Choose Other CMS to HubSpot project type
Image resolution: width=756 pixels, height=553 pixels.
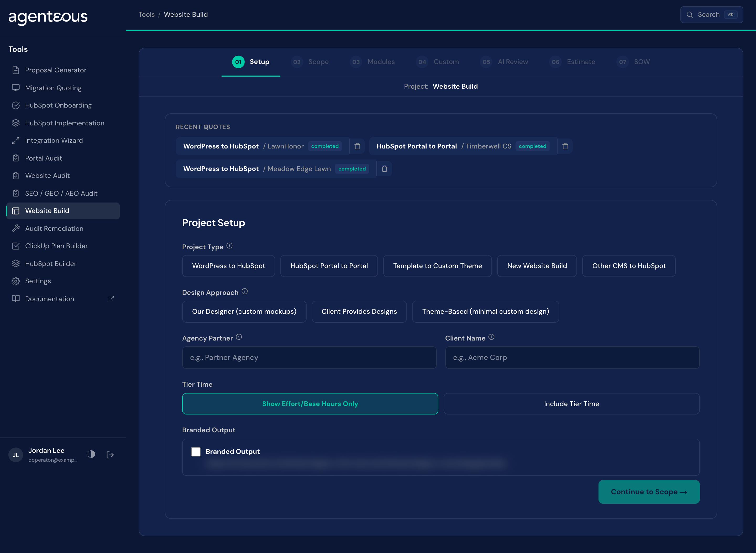[629, 266]
